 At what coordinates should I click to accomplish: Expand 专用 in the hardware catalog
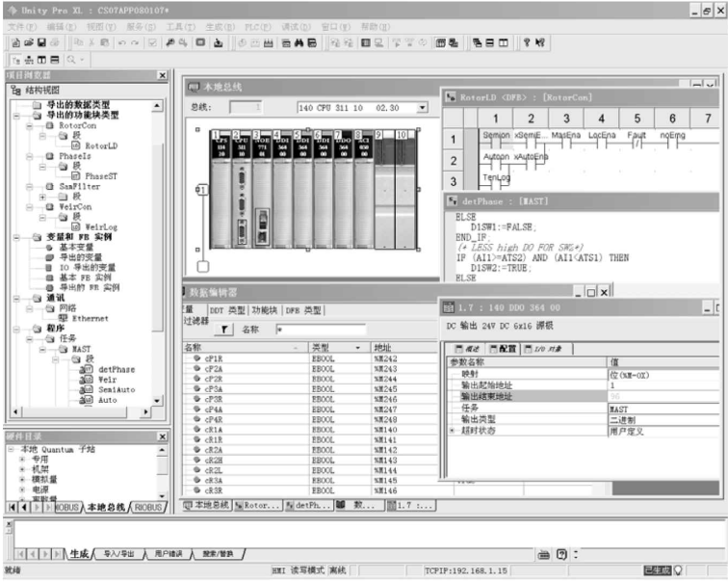(22, 460)
